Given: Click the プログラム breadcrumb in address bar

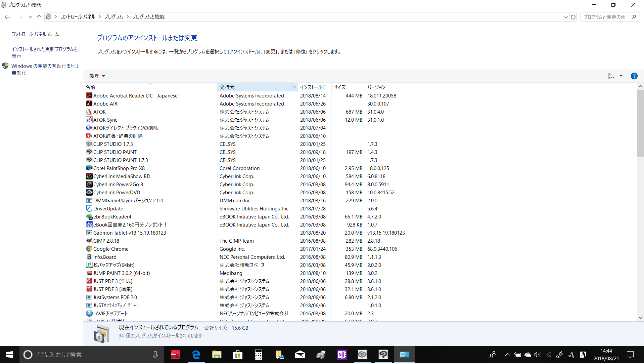Looking at the screenshot, I should click(x=113, y=17).
